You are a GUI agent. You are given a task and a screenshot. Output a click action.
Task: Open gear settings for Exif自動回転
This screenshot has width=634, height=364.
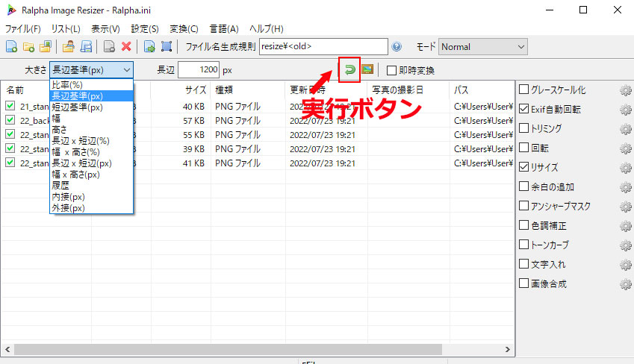point(626,110)
